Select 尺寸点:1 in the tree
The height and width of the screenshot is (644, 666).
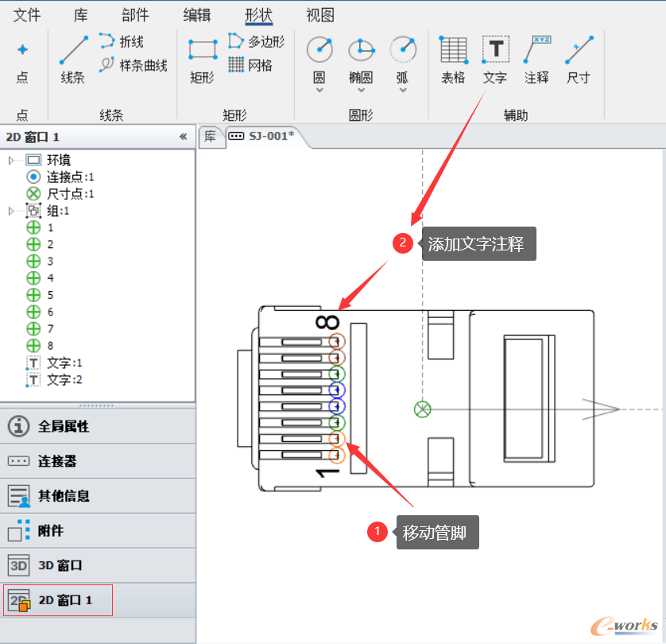pos(60,194)
